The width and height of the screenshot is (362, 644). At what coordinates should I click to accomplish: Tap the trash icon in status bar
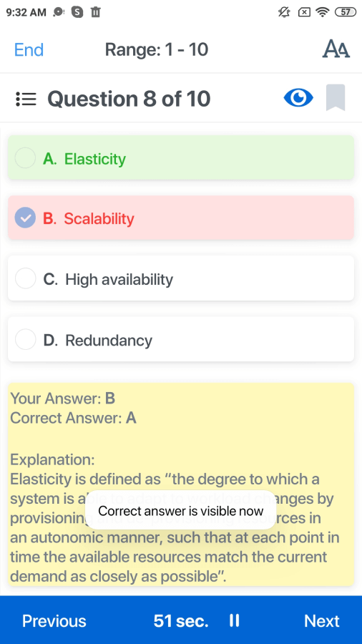(x=95, y=12)
